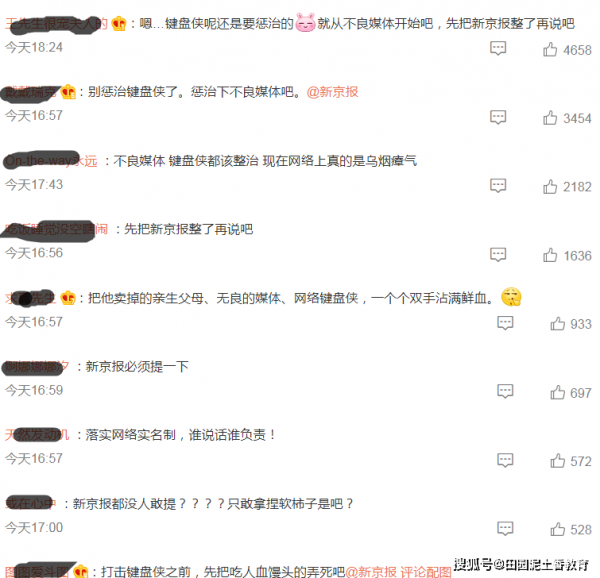Viewport: 600px width, 578px height.
Task: Like the comment with 933 likes
Action: click(557, 324)
